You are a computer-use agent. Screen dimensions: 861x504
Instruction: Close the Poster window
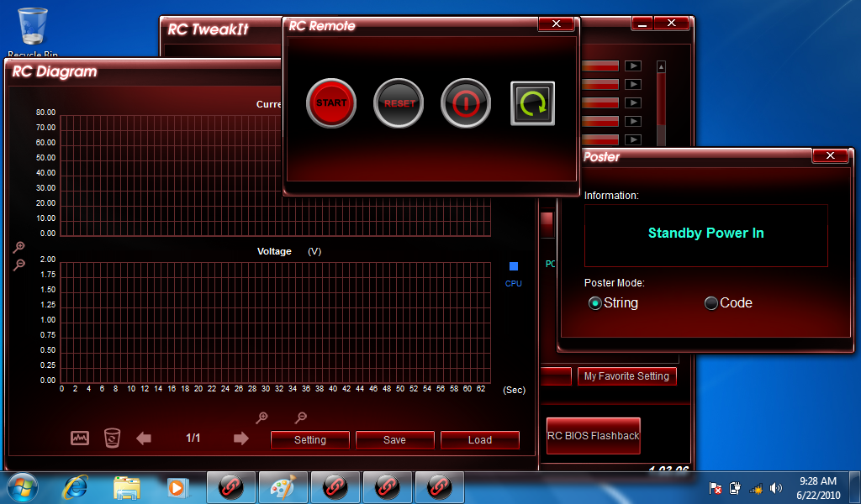click(830, 155)
